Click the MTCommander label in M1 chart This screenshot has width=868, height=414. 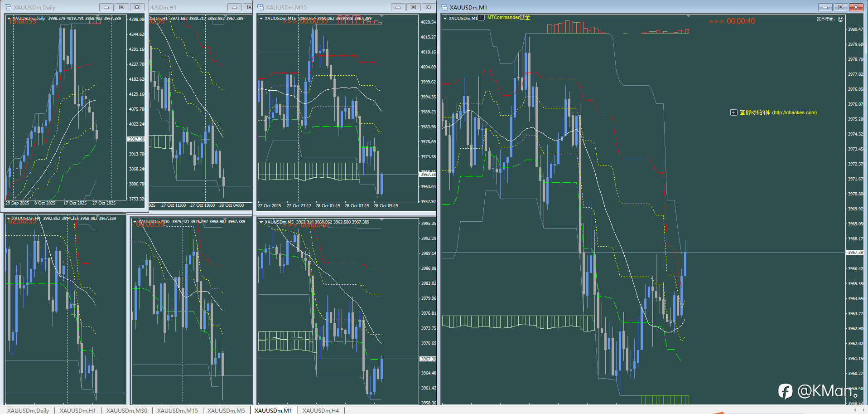(508, 18)
